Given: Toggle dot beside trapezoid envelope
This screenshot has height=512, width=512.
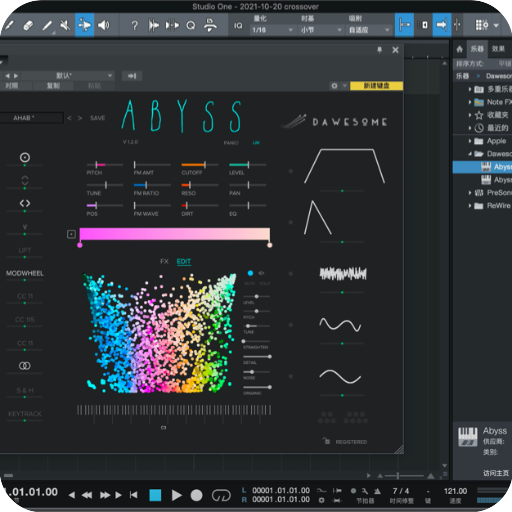Looking at the screenshot, I should coord(291,171).
